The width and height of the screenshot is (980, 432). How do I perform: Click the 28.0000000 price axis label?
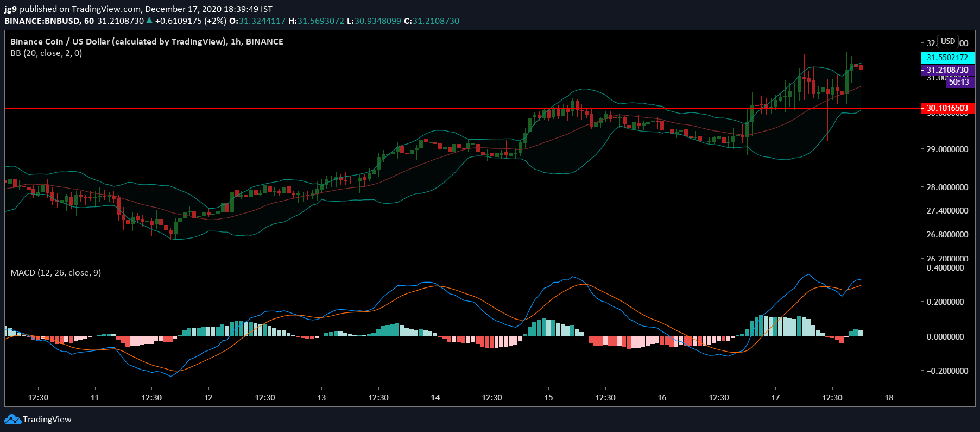[x=947, y=187]
